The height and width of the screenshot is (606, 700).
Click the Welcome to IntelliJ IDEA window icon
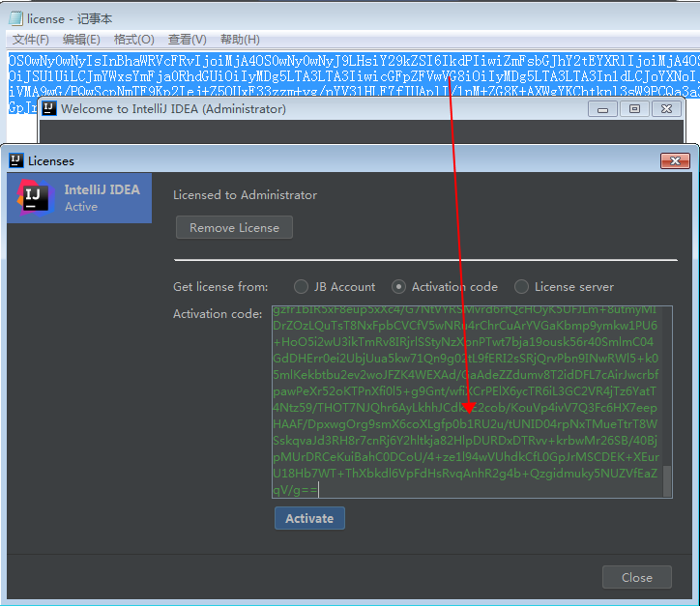(49, 108)
